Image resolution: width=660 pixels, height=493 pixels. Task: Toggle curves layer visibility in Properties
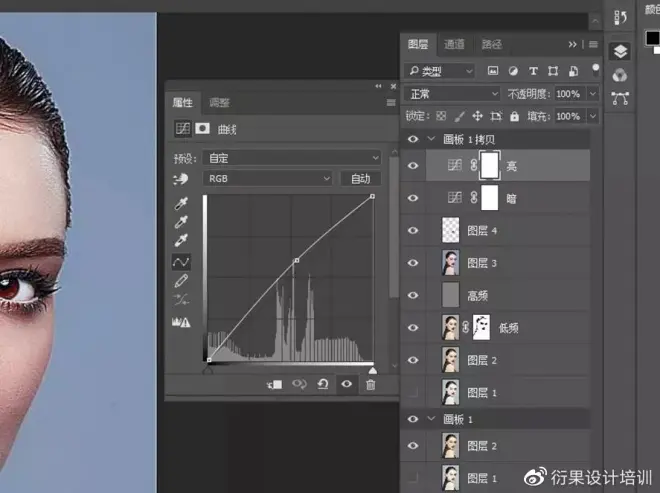coord(346,384)
